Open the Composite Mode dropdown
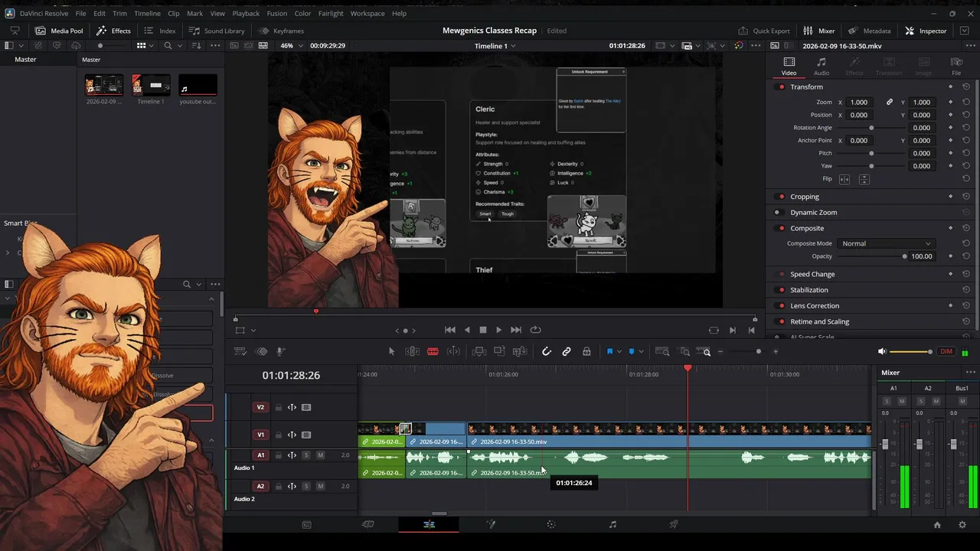This screenshot has height=551, width=980. coord(886,243)
